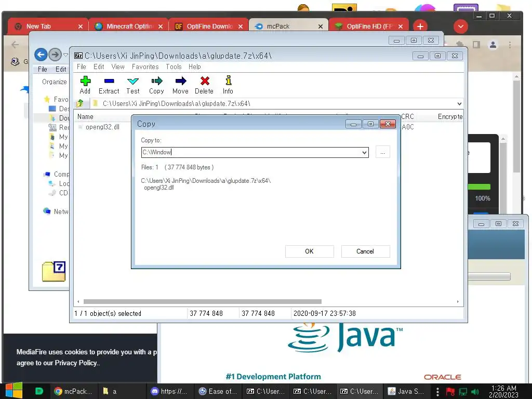Screen dimensions: 532x399
Task: Click the red flag tray icon
Action: 450,392
